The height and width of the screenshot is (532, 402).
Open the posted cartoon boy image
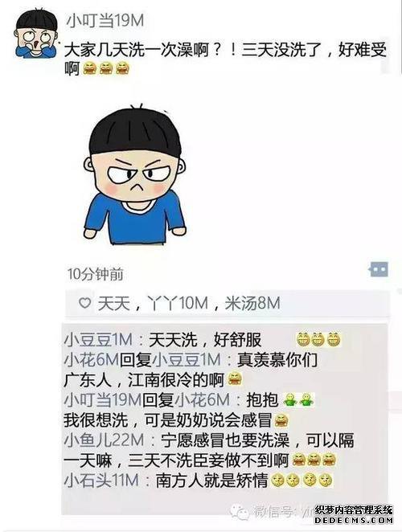tap(135, 174)
